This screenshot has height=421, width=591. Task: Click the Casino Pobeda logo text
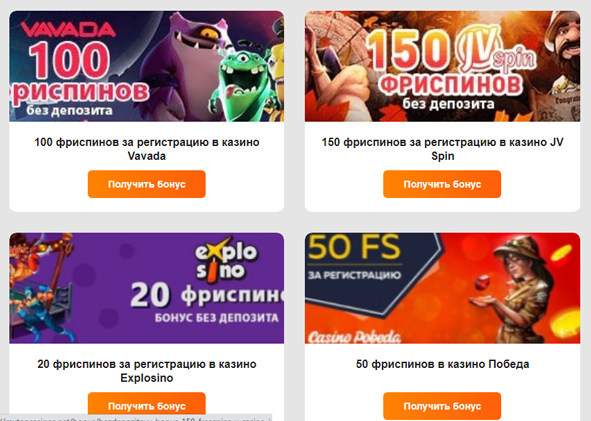coord(354,337)
